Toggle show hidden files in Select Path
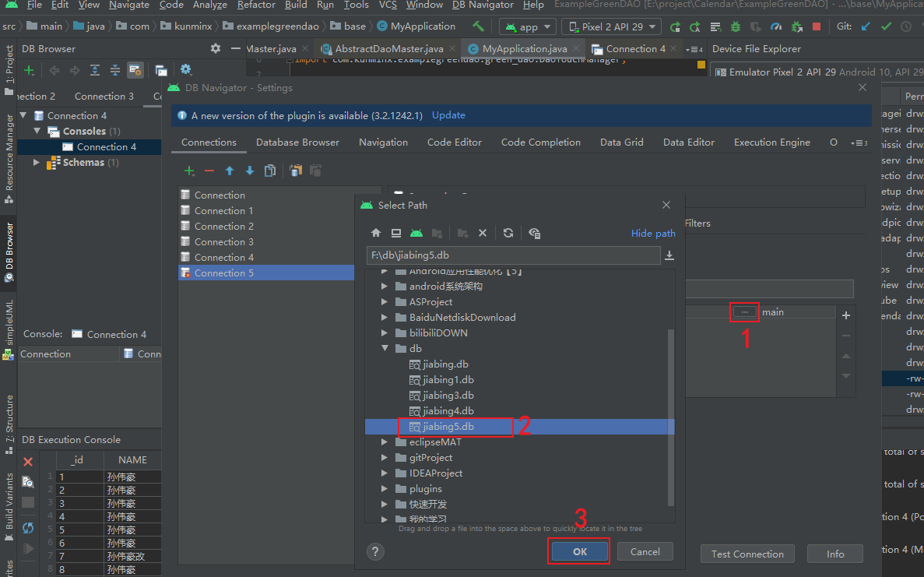 coord(535,233)
